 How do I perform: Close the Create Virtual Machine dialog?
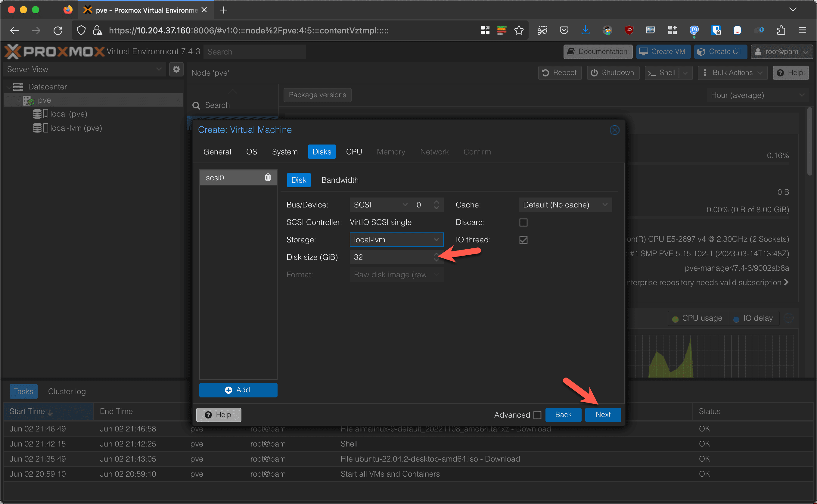[614, 130]
